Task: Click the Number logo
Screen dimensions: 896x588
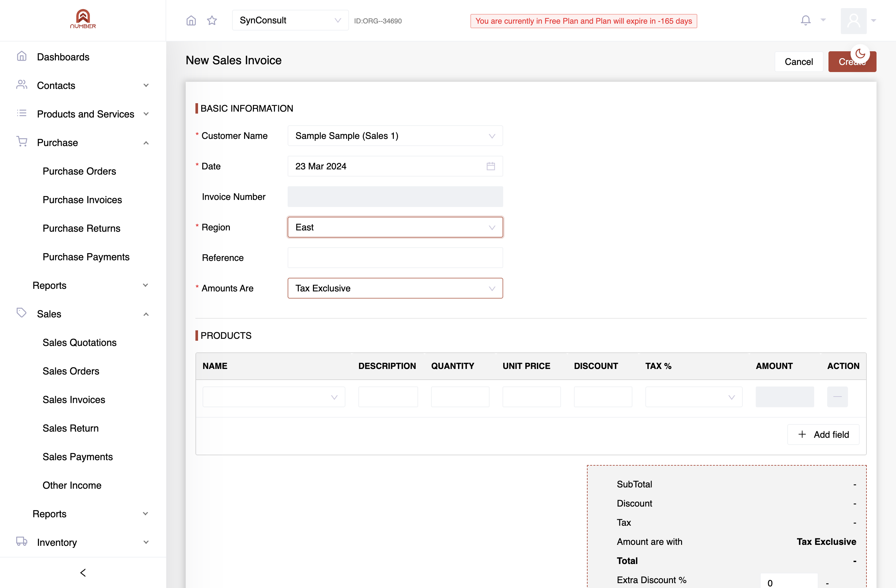Action: point(83,19)
